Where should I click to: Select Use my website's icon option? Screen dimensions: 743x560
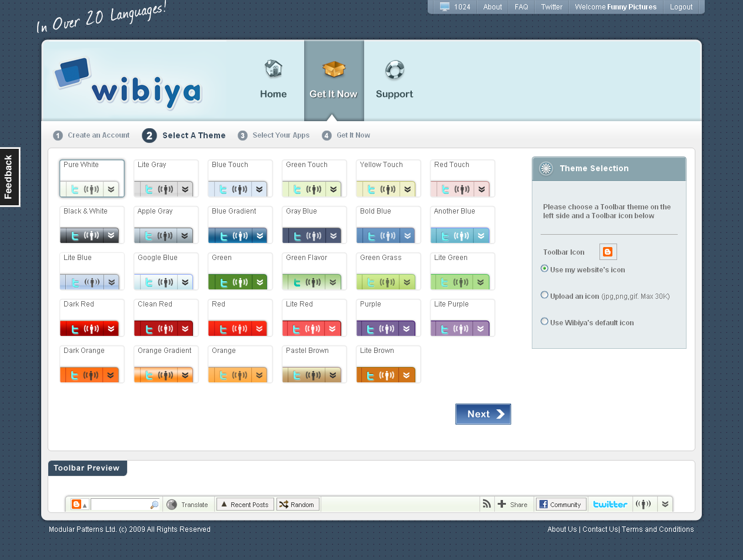click(544, 268)
